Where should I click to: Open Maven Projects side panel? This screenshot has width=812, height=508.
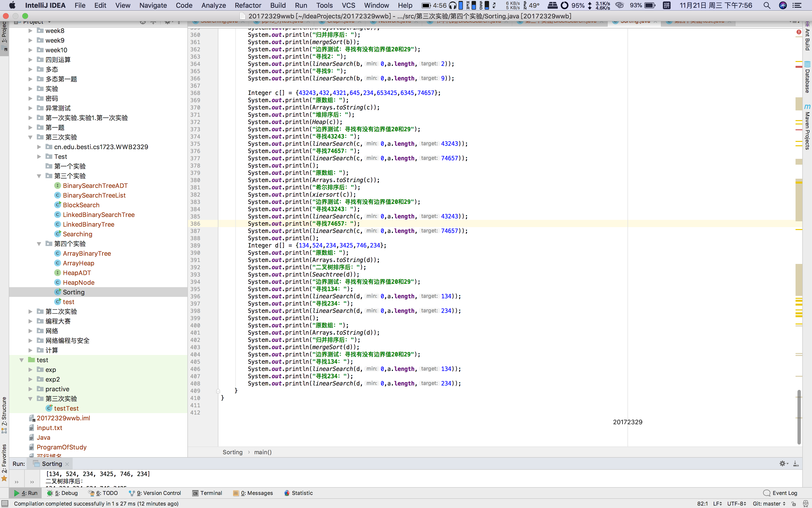click(x=807, y=127)
